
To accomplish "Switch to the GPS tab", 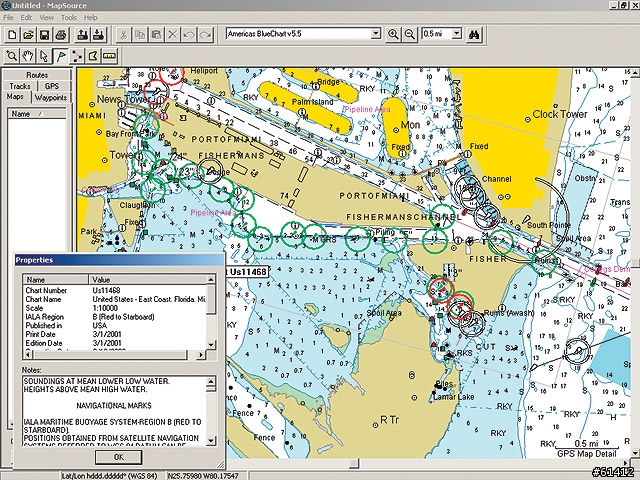I will pyautogui.click(x=52, y=86).
